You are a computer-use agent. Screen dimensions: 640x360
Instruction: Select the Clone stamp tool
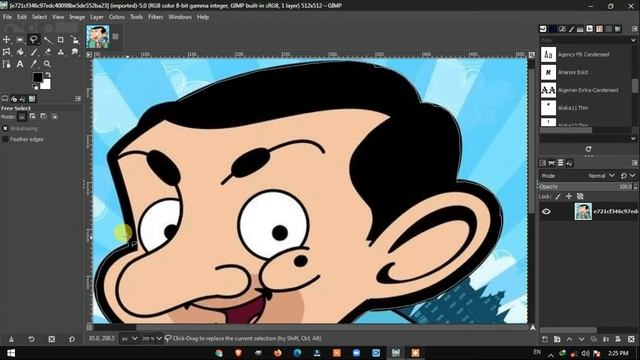(61, 52)
